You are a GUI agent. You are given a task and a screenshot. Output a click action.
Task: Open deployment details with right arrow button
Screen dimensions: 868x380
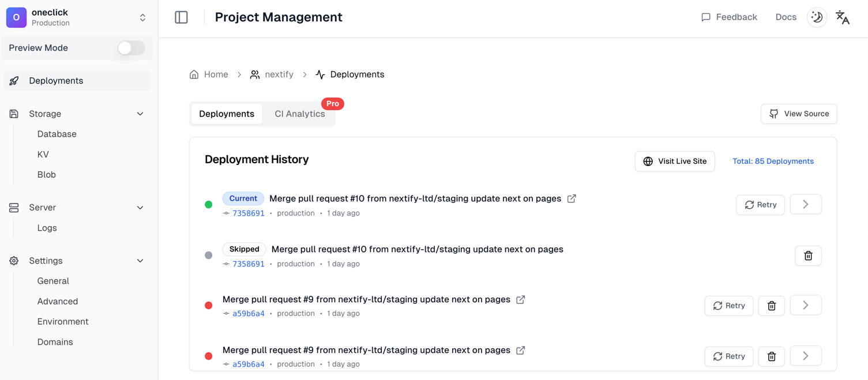pyautogui.click(x=805, y=204)
